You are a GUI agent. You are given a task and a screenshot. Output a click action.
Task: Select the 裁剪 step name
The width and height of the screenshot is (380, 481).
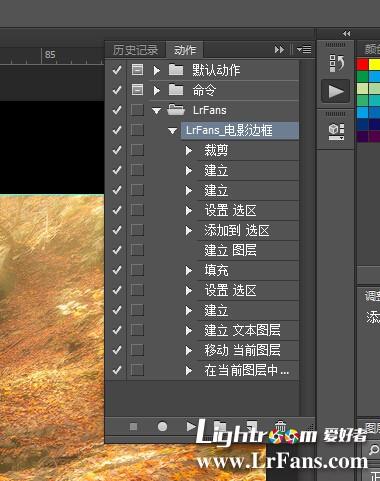[216, 150]
